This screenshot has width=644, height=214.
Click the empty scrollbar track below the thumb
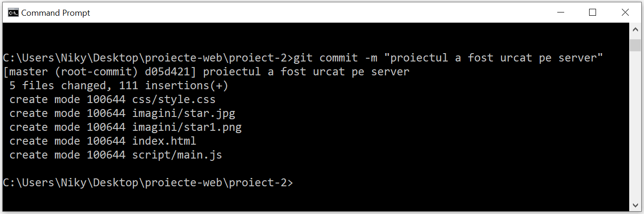pos(635,129)
